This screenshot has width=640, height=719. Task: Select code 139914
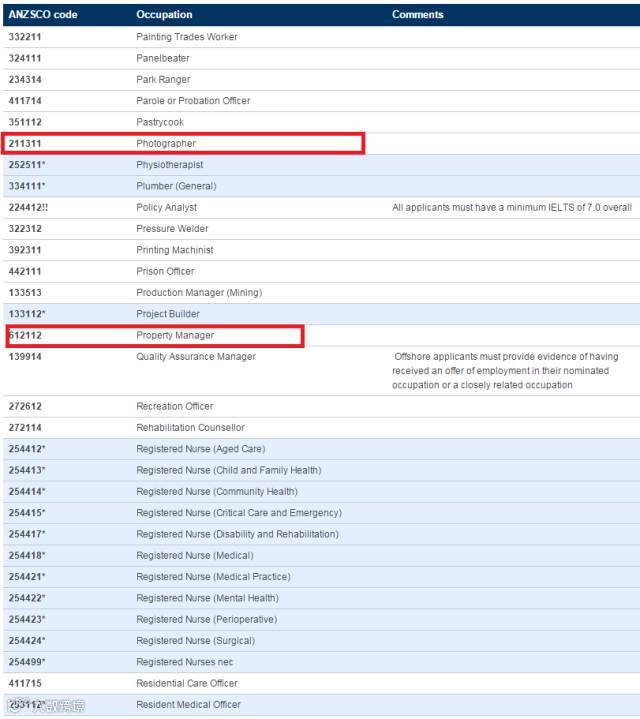click(25, 357)
